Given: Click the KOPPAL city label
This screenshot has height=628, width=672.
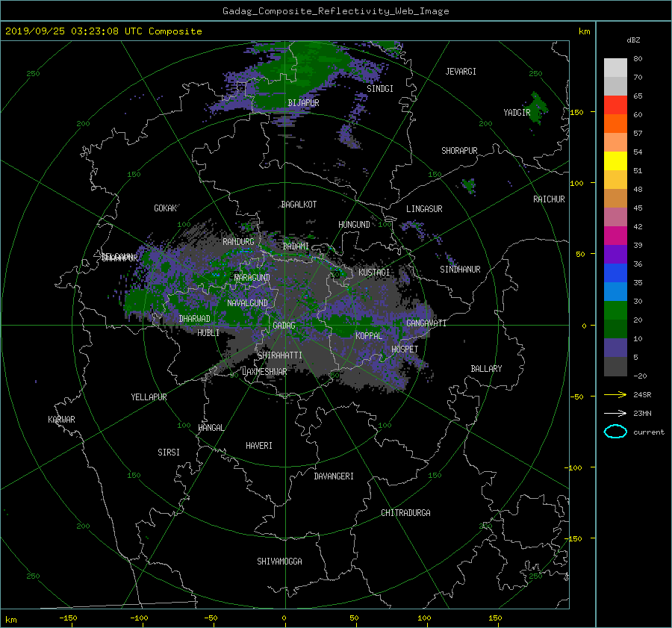Looking at the screenshot, I should [369, 336].
